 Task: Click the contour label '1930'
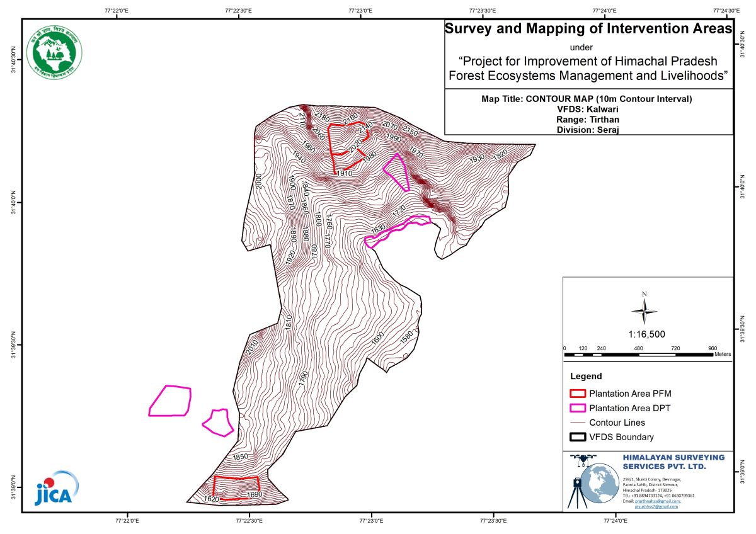pyautogui.click(x=476, y=157)
